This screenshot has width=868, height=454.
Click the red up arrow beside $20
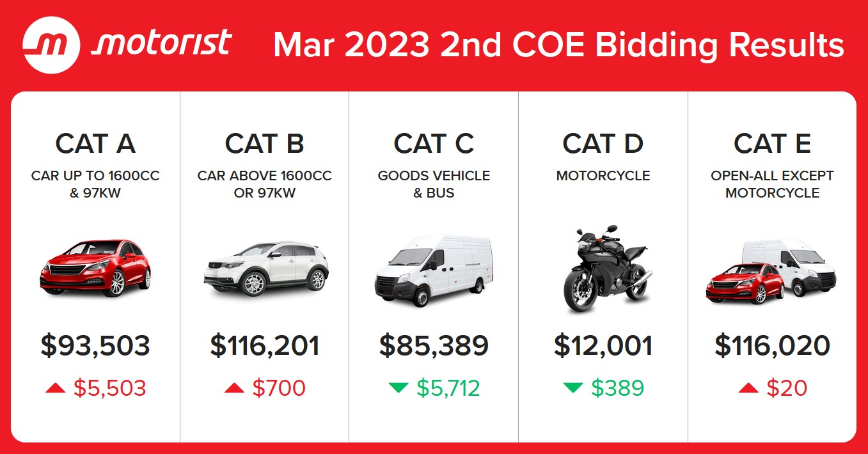coord(748,388)
